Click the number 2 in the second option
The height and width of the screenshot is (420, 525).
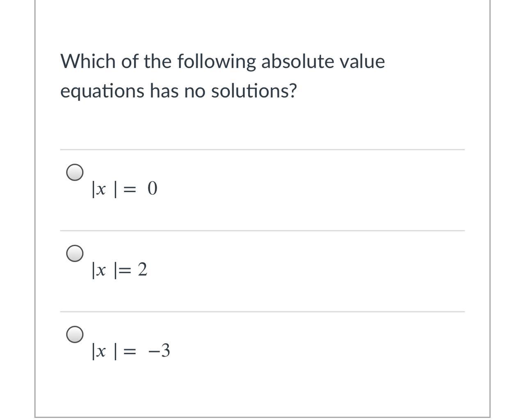pos(142,270)
